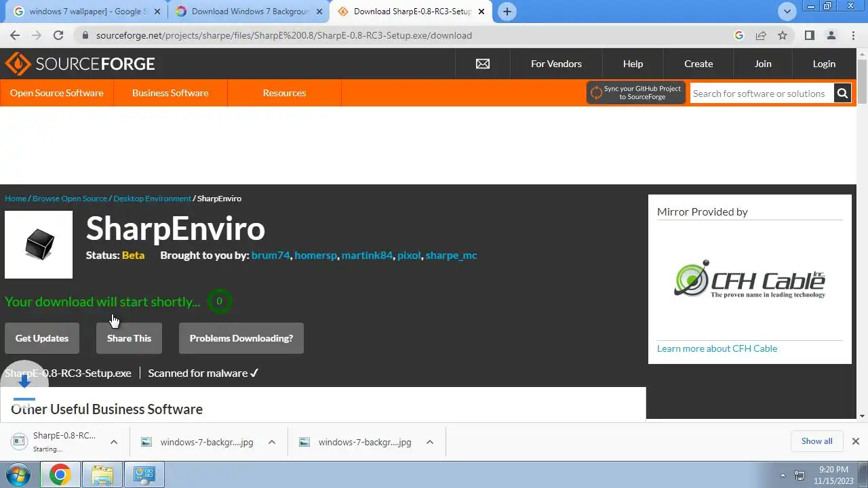This screenshot has width=868, height=488.
Task: Click the Share This button
Action: (129, 338)
